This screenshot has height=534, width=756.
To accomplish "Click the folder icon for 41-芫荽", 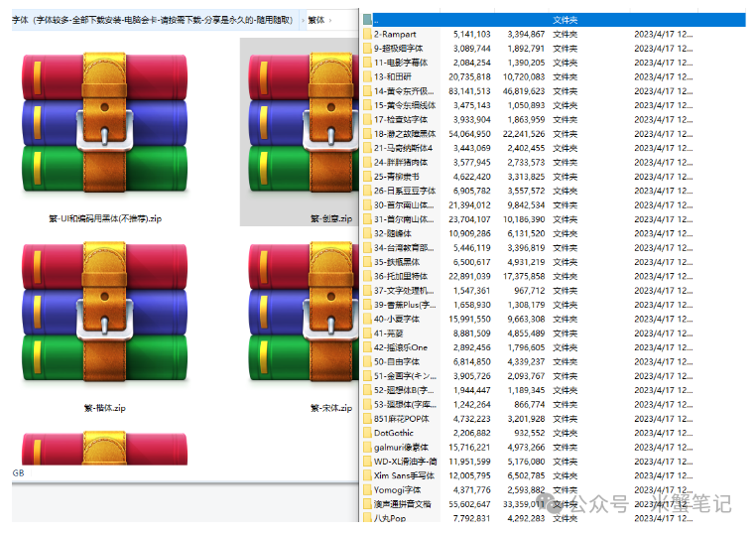I will [367, 334].
